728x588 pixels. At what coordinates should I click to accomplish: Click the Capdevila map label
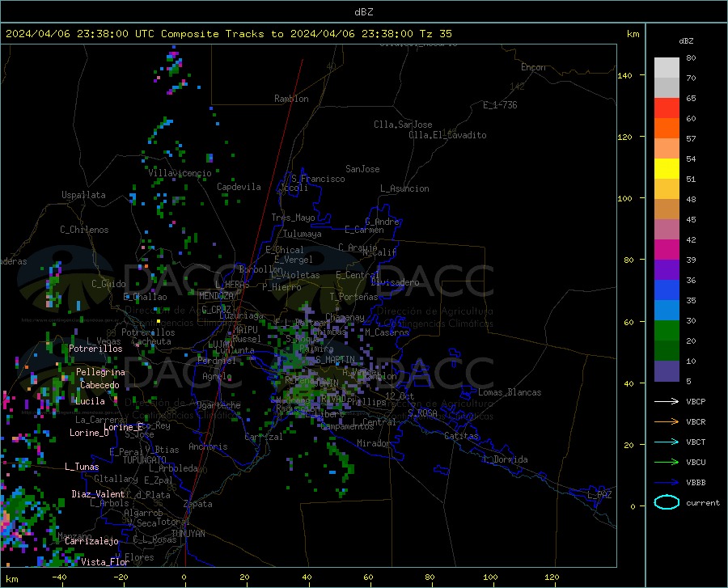[x=239, y=187]
